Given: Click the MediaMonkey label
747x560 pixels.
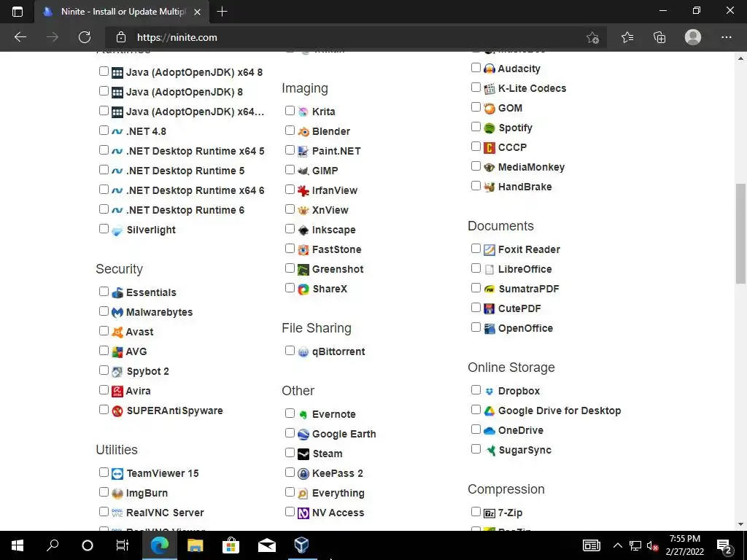Looking at the screenshot, I should 531,167.
